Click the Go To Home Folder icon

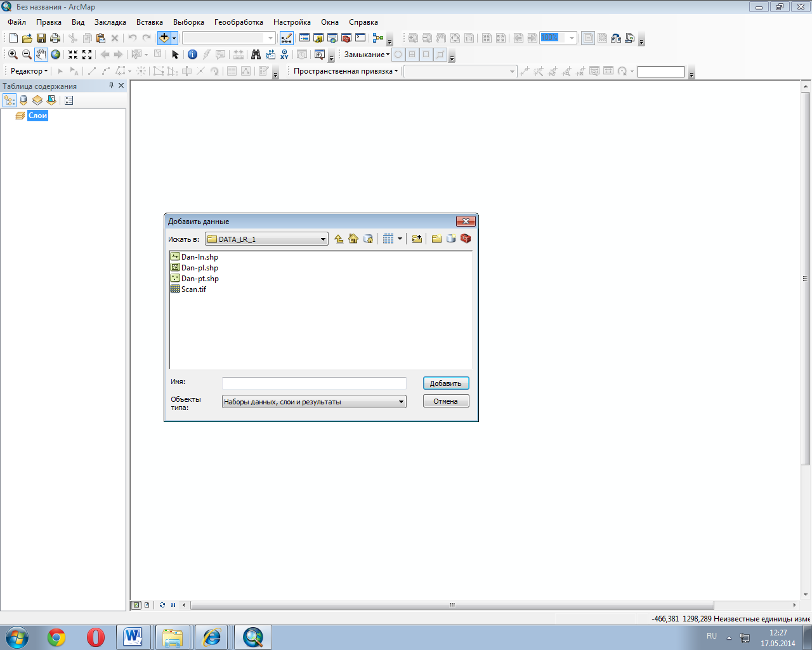tap(353, 239)
